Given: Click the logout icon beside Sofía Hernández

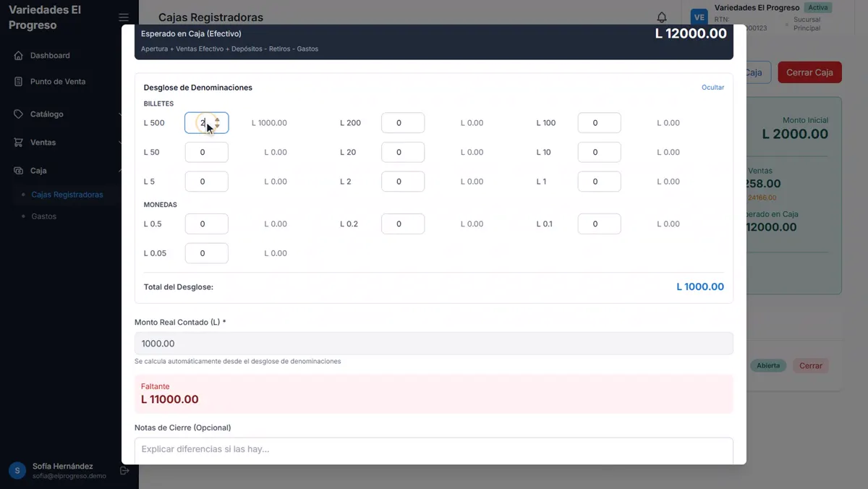Looking at the screenshot, I should click(124, 471).
